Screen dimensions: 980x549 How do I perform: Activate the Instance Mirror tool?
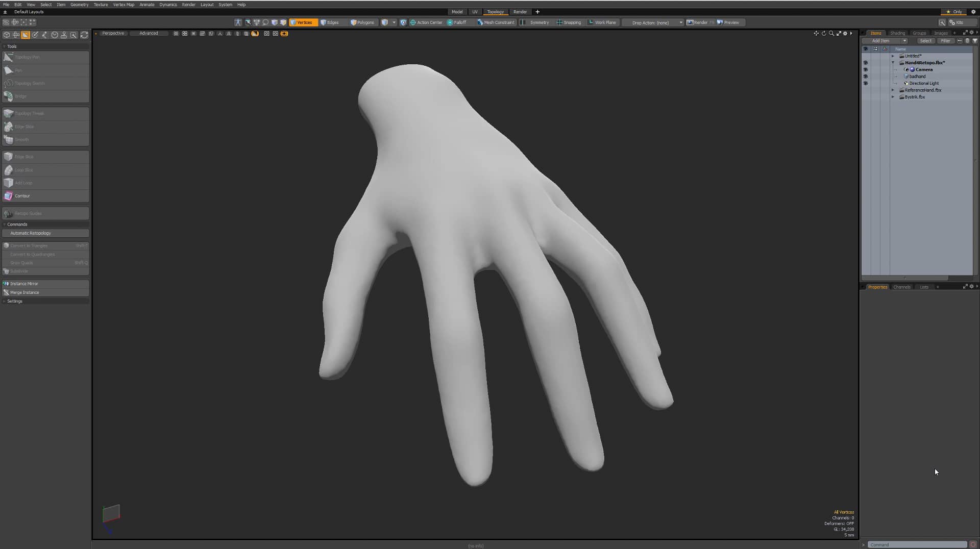click(x=24, y=284)
